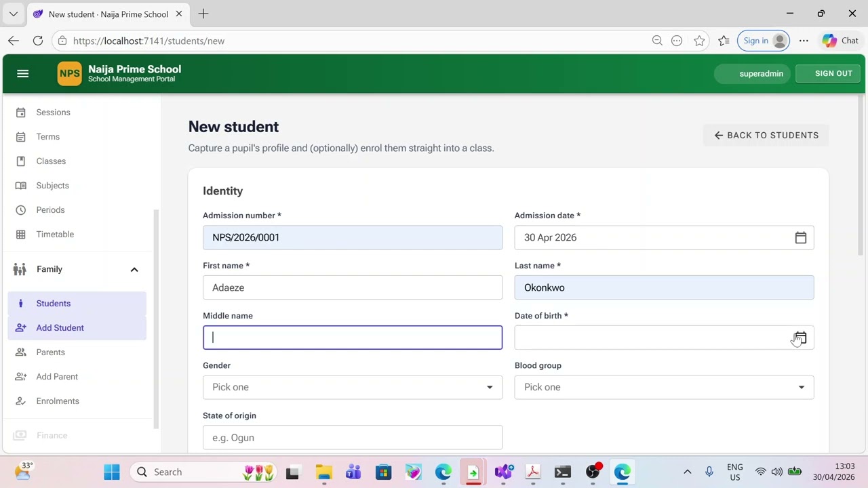Image resolution: width=868 pixels, height=488 pixels.
Task: Add this page to browser favorites
Action: pyautogui.click(x=699, y=41)
